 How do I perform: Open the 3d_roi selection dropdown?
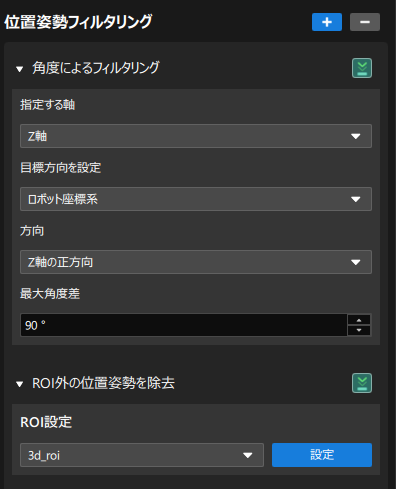click(x=142, y=455)
